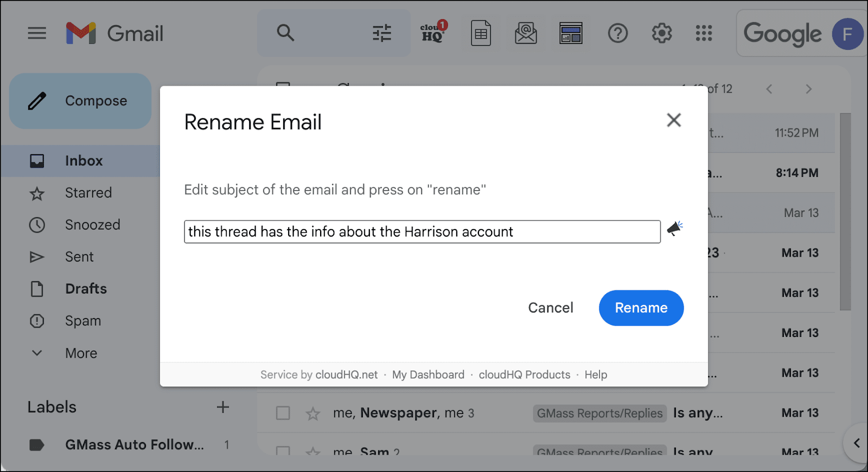Open search filter options icon
Screen dimensions: 868x472
(x=382, y=34)
